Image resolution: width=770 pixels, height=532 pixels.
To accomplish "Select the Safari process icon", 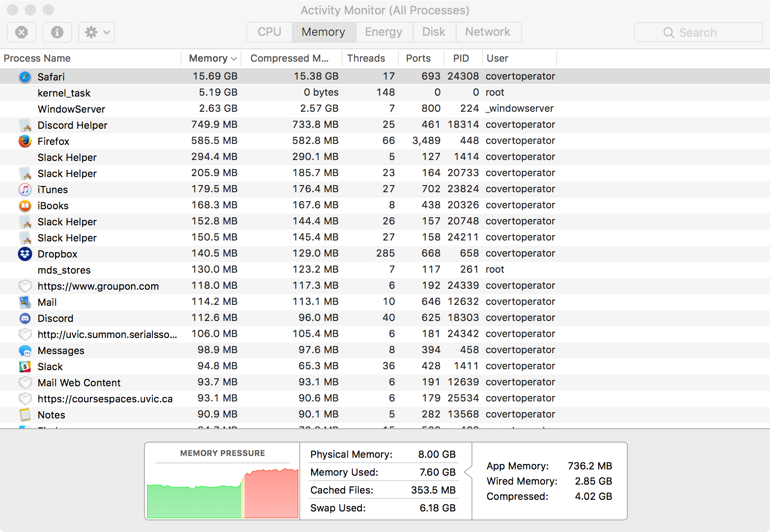I will click(x=25, y=76).
